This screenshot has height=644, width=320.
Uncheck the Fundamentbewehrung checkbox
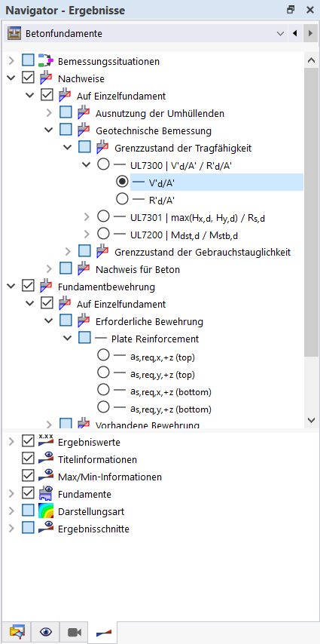(x=28, y=287)
